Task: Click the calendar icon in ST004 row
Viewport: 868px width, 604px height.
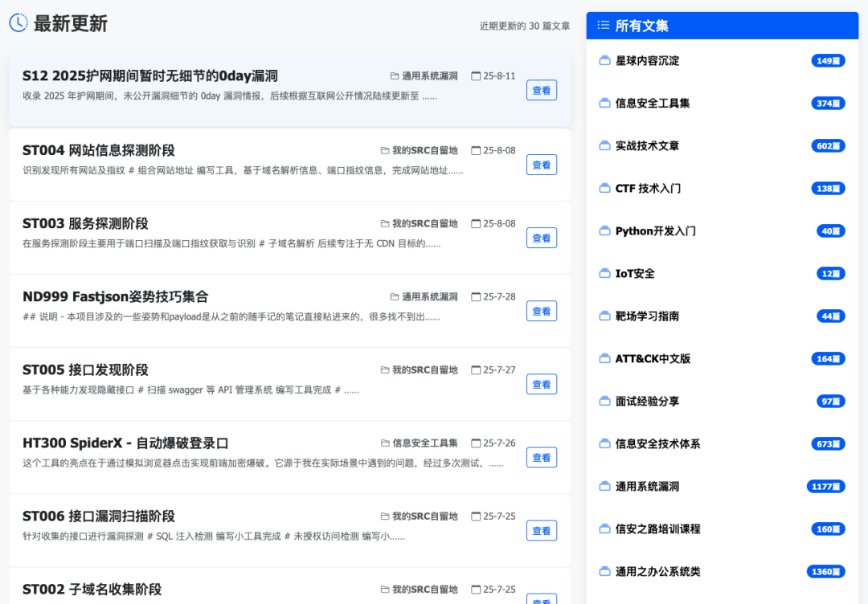Action: pyautogui.click(x=476, y=150)
